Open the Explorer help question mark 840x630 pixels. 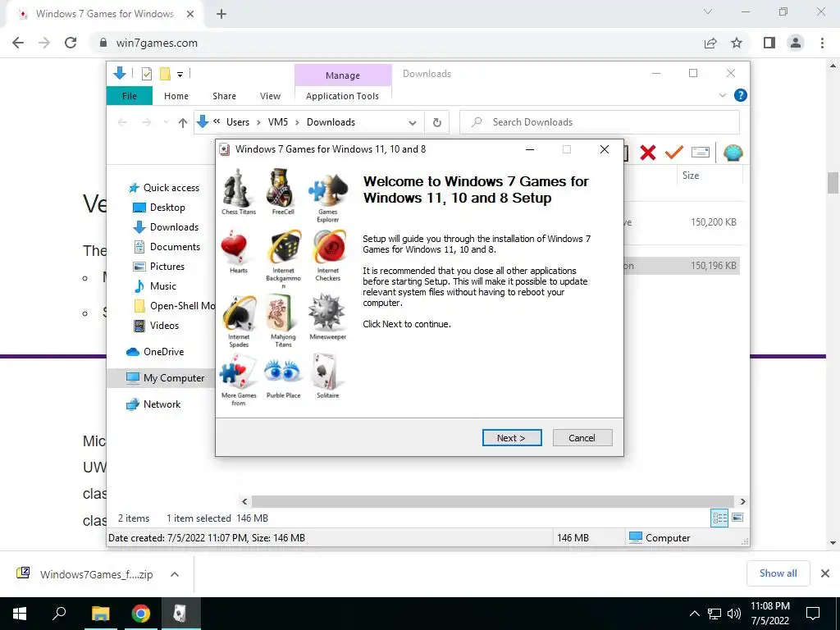click(x=741, y=95)
